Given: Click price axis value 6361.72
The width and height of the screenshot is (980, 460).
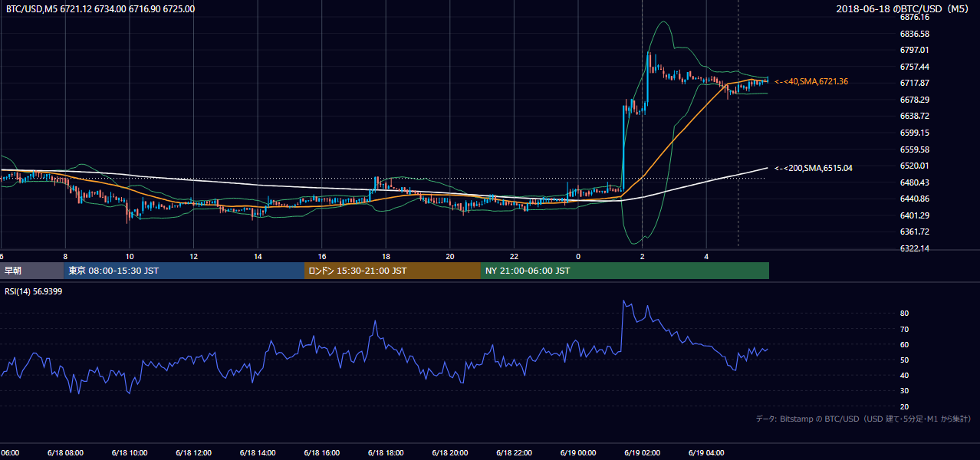Looking at the screenshot, I should click(x=914, y=232).
